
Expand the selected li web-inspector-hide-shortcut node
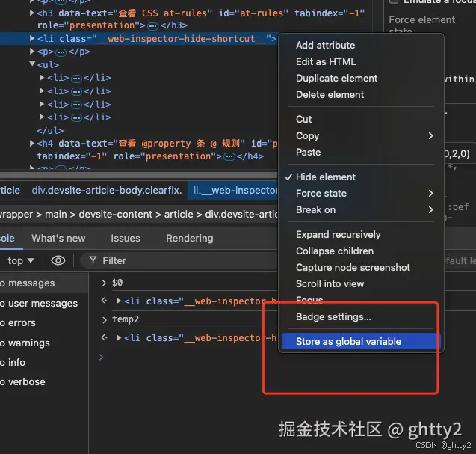point(31,39)
